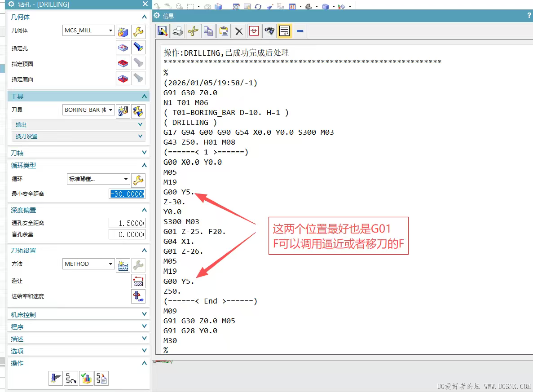Click the Generate tool path icon under 操作
The width and height of the screenshot is (533, 392).
pos(56,379)
